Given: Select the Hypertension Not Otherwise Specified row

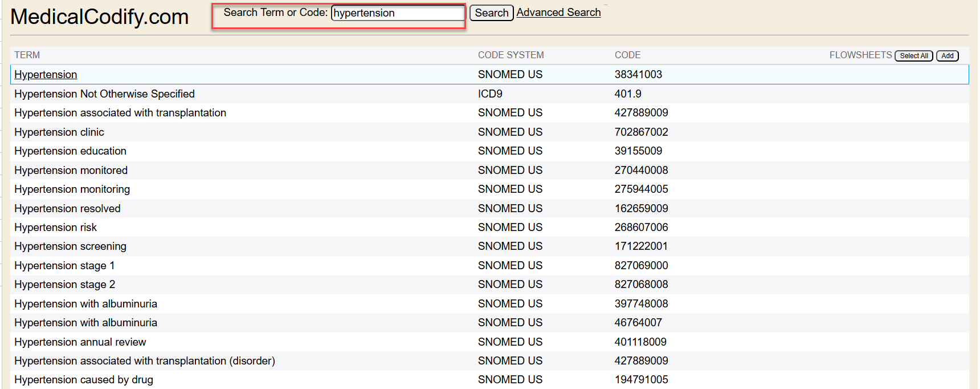Looking at the screenshot, I should coord(104,94).
